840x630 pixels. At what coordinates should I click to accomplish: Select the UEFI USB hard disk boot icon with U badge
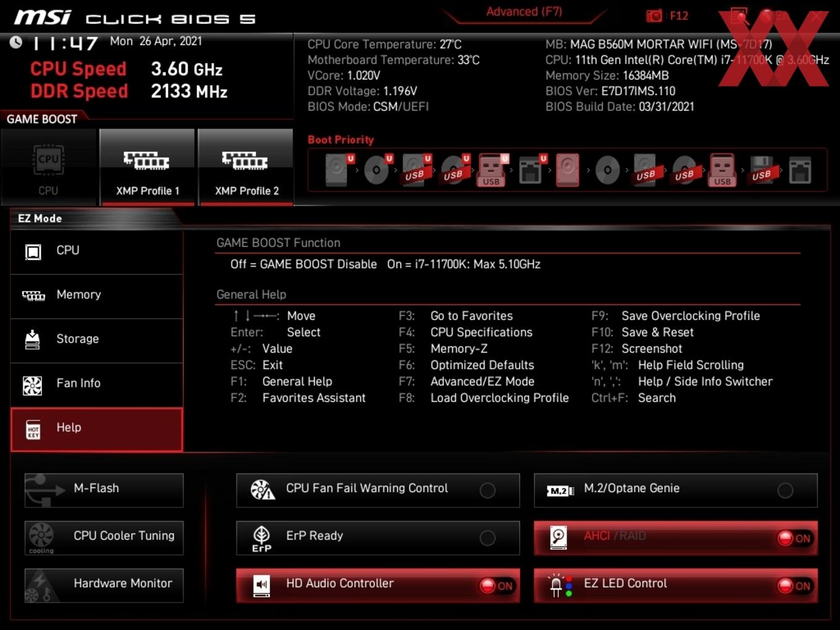(x=416, y=170)
